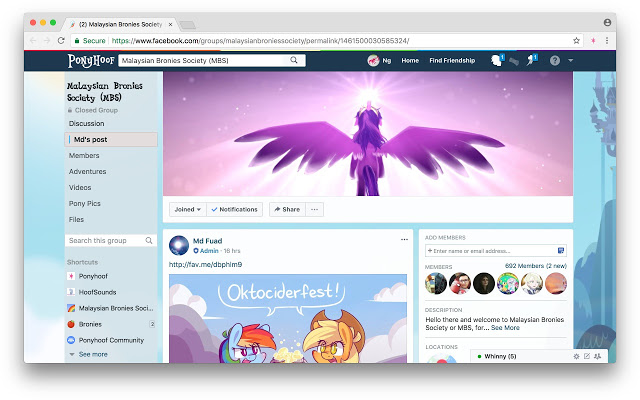Screen dimensions: 640x400
Task: Toggle the Notifications button
Action: 235,209
